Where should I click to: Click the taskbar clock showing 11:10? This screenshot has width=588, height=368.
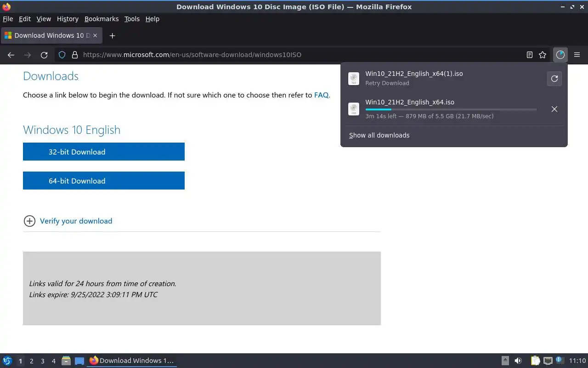(577, 361)
